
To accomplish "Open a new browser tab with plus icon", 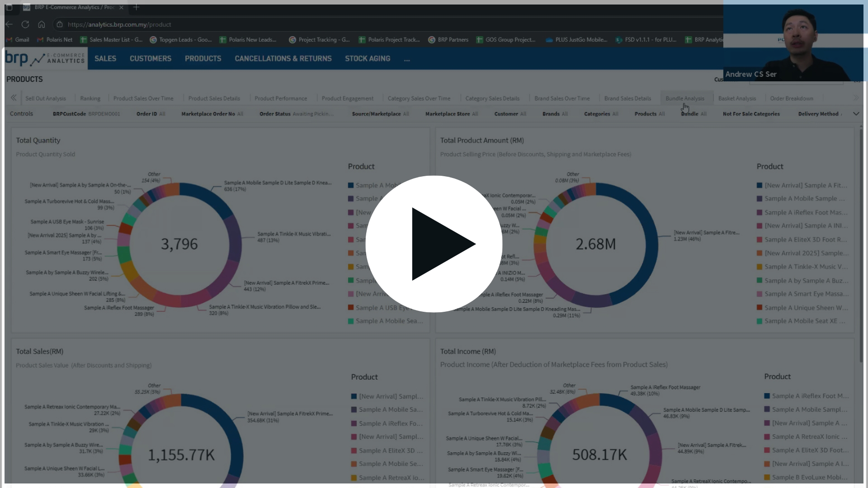I will 136,7.
